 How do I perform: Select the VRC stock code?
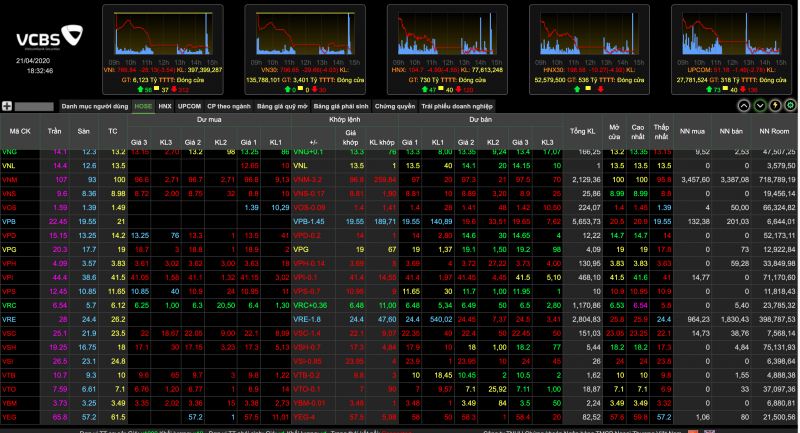coord(9,305)
